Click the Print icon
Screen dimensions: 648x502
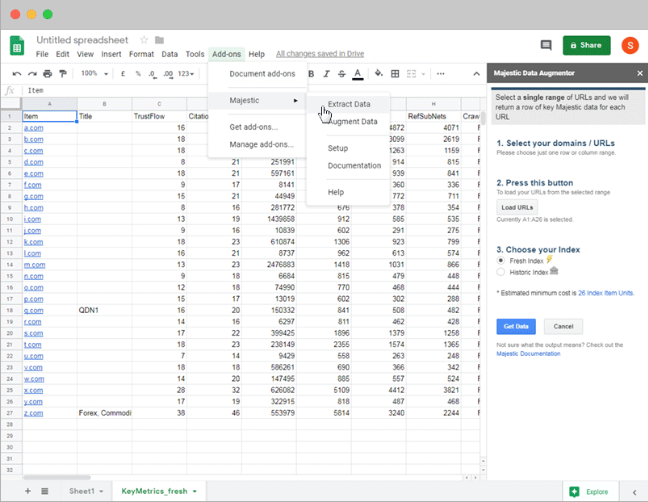(x=48, y=74)
